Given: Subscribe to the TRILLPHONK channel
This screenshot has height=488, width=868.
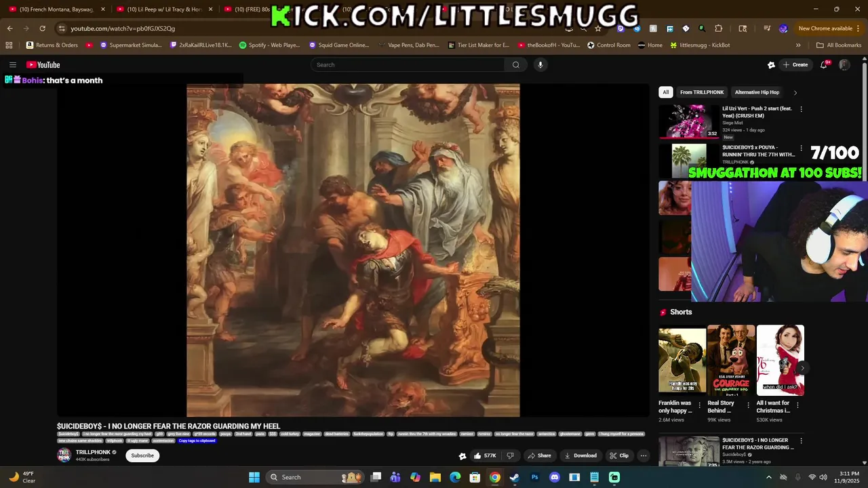Looking at the screenshot, I should [142, 455].
